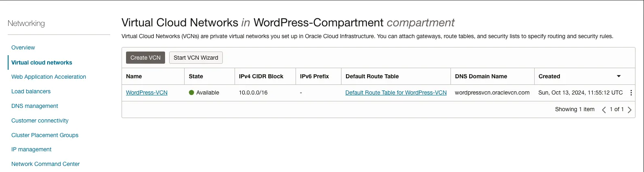
Task: Open Network Command Center
Action: click(46, 164)
